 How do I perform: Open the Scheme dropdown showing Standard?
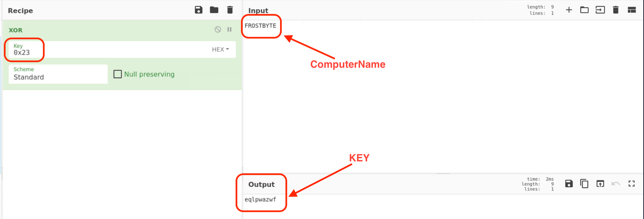point(58,74)
